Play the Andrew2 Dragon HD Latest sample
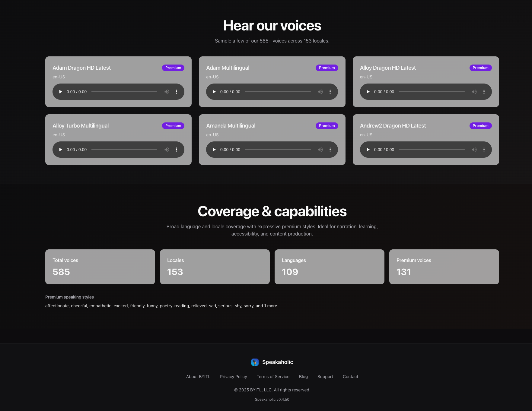The height and width of the screenshot is (411, 532). tap(368, 150)
